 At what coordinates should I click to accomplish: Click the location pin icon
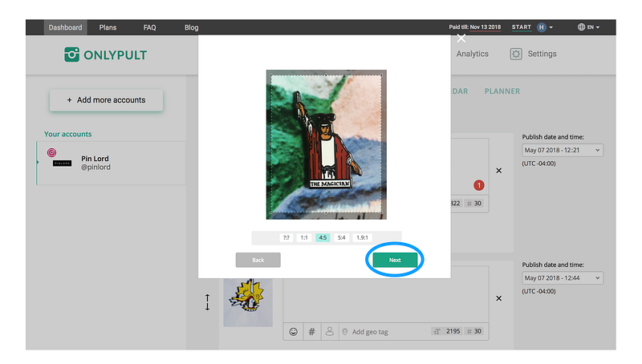tap(345, 332)
